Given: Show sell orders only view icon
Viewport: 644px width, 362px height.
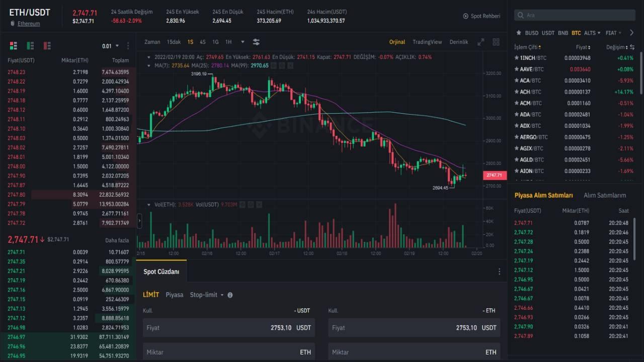Looking at the screenshot, I should 47,46.
